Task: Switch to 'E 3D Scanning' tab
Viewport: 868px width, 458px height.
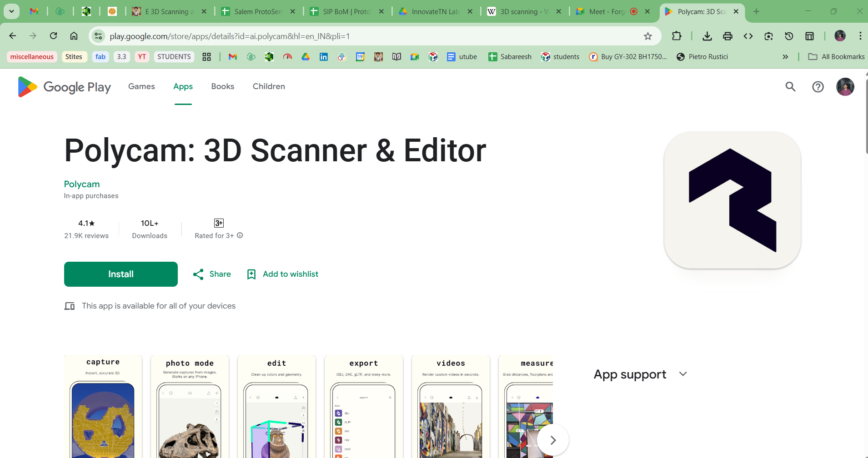Action: [x=169, y=11]
